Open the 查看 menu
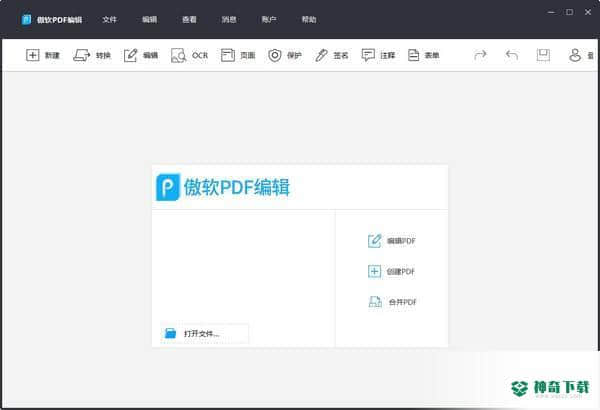Viewport: 600px width, 410px height. click(189, 20)
